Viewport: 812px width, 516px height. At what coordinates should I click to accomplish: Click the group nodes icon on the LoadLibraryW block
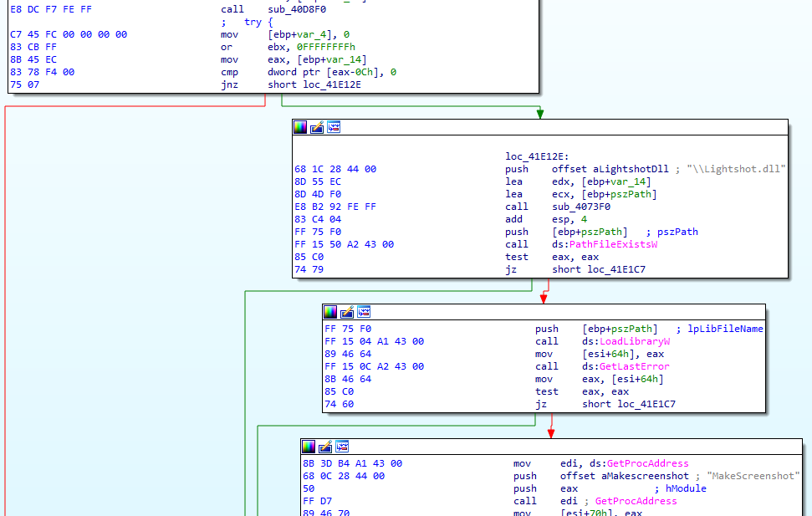pos(364,312)
